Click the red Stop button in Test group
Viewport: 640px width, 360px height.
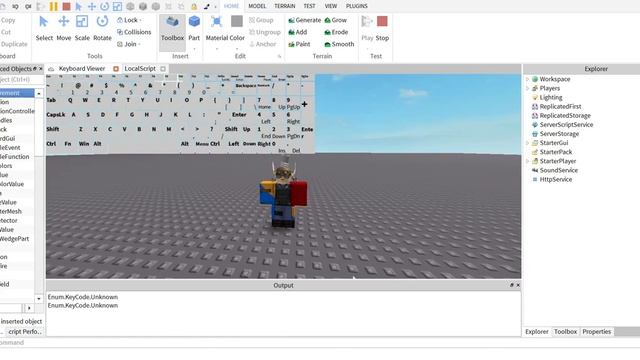pyautogui.click(x=382, y=28)
